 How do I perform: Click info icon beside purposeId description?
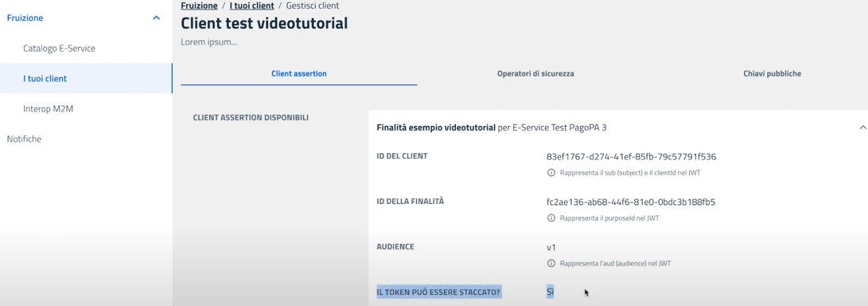tap(551, 218)
